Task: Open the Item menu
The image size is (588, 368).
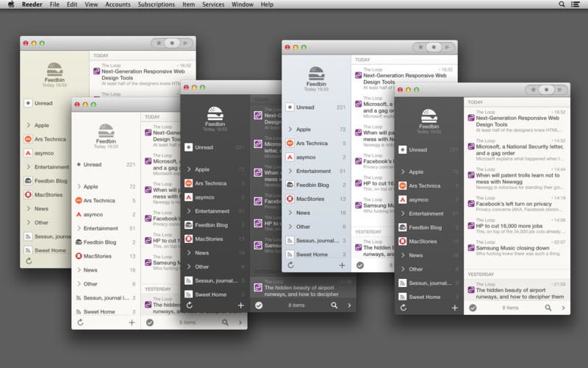Action: [x=188, y=4]
